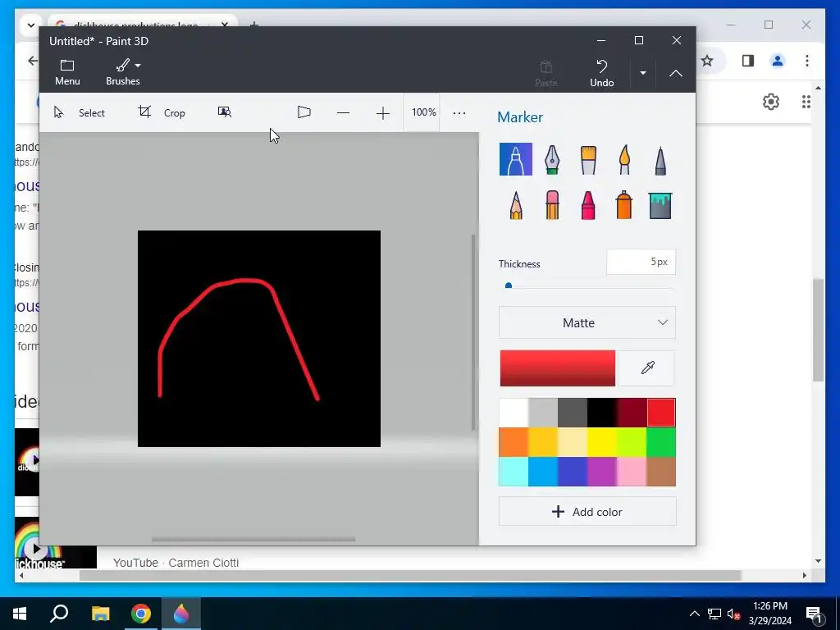
Task: Select the Crayon tool
Action: point(588,205)
